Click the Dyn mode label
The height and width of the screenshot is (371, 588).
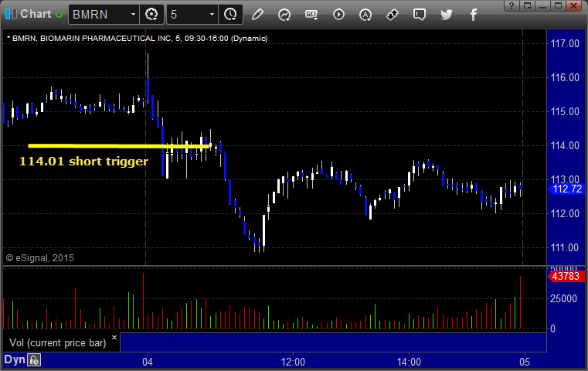click(15, 359)
